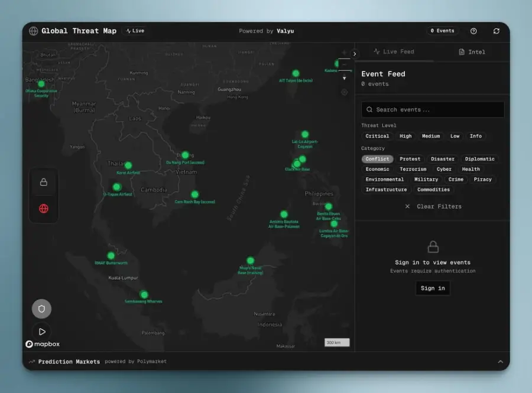The image size is (532, 393).
Task: Toggle the Info threat level filter
Action: pyautogui.click(x=476, y=136)
